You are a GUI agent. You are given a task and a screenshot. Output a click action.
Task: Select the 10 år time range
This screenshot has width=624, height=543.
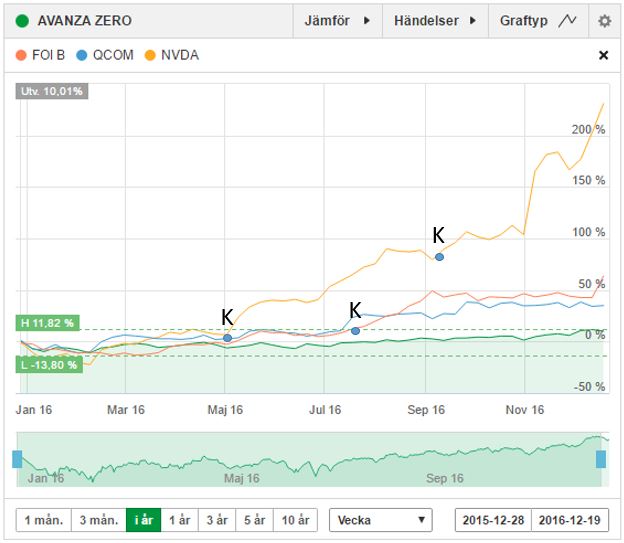coord(295,520)
